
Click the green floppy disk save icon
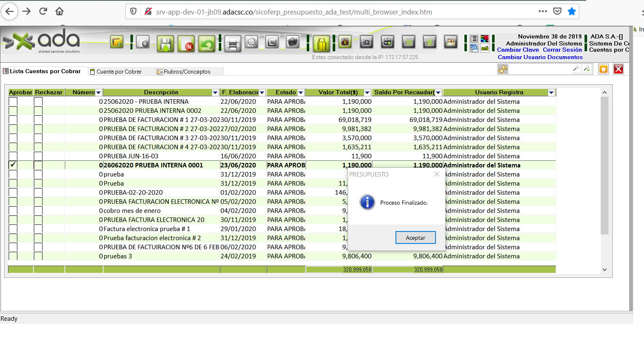pos(165,43)
